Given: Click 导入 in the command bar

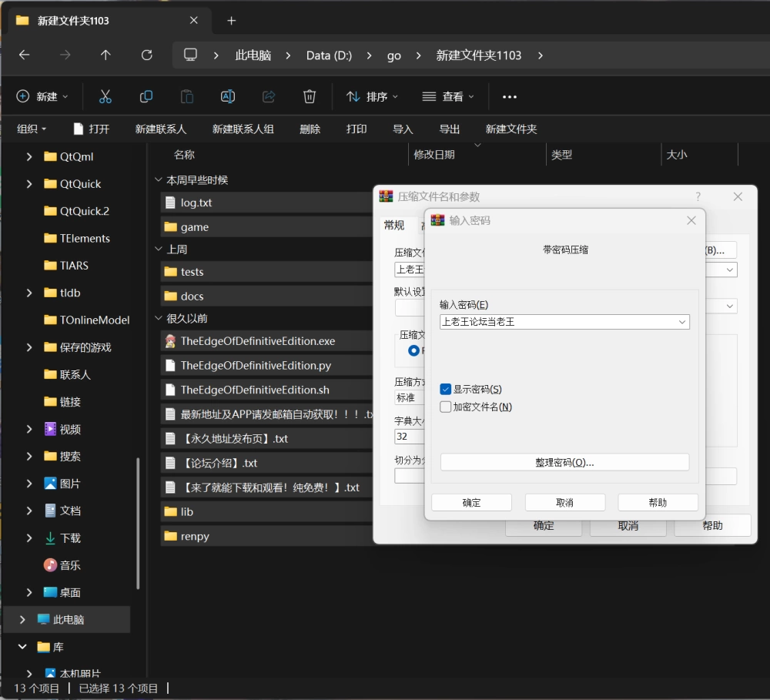Looking at the screenshot, I should pyautogui.click(x=403, y=129).
